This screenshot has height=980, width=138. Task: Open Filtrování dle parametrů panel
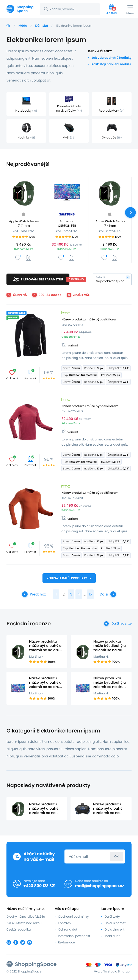(38, 279)
